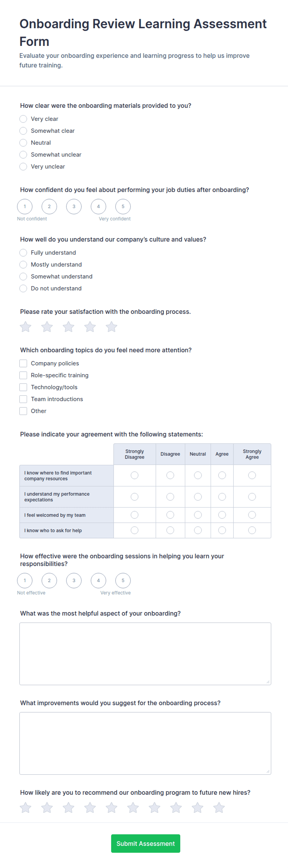Image resolution: width=288 pixels, height=868 pixels.
Task: Choose effectiveness rating 5 for onboarding sessions
Action: tap(123, 580)
